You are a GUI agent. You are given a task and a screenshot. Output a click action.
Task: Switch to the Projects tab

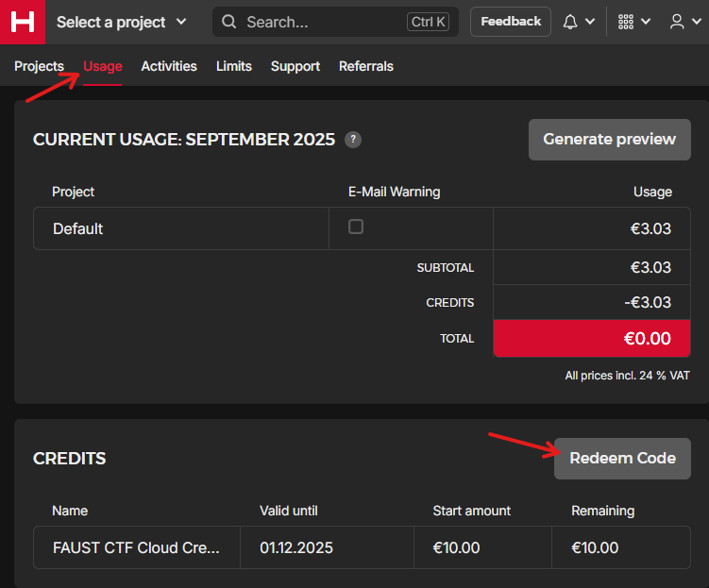[39, 66]
